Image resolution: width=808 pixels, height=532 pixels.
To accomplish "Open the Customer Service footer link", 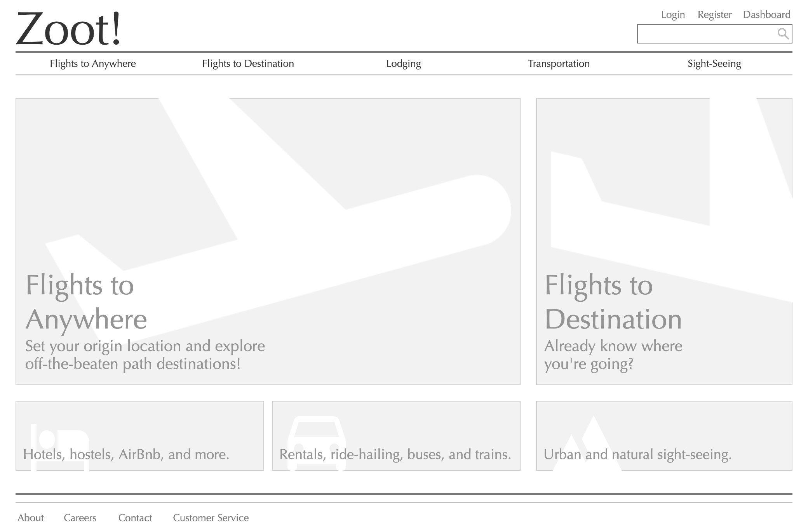I will 211,518.
